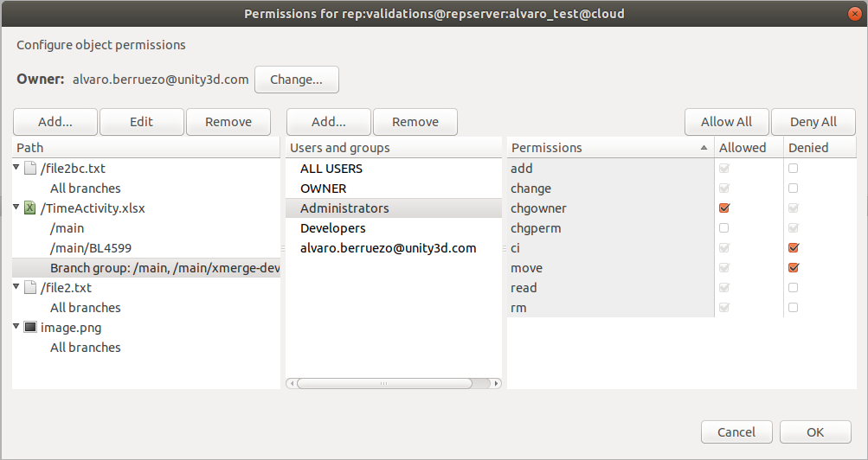The image size is (868, 460).
Task: Click Remove above Users and groups
Action: [x=415, y=122]
